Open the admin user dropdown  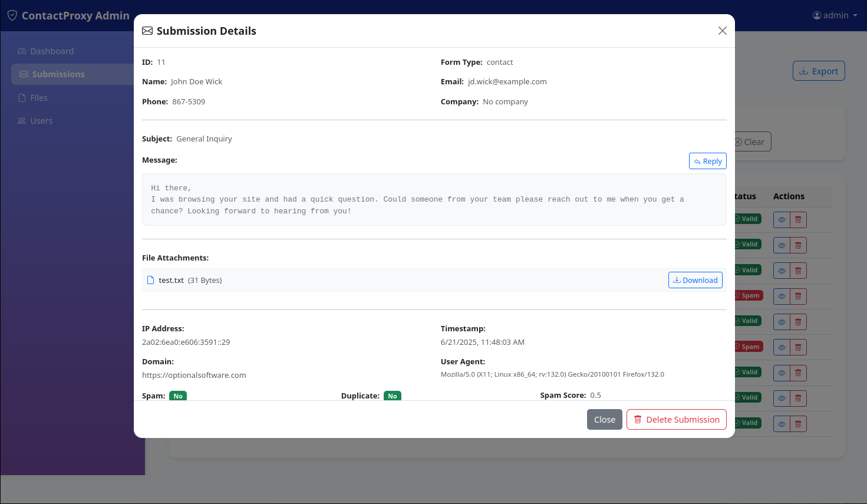[835, 15]
